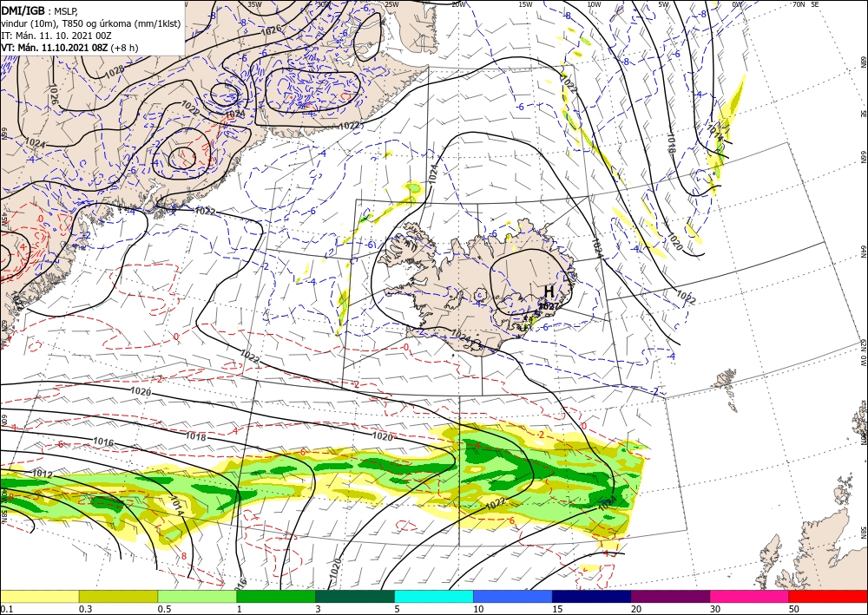The image size is (868, 615).
Task: Select the light green 0.5–1 legend swatch
Action: tap(197, 596)
